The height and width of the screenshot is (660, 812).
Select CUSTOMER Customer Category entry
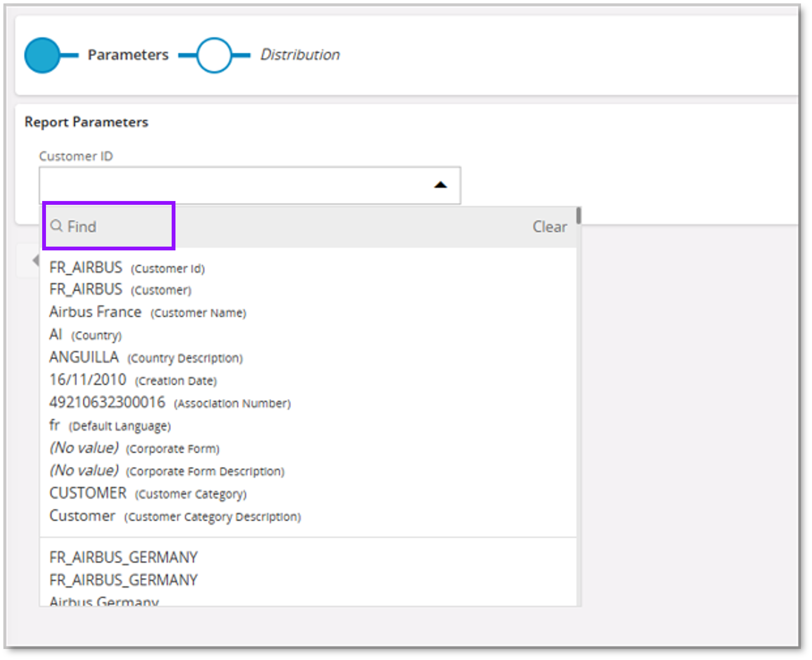pyautogui.click(x=147, y=493)
